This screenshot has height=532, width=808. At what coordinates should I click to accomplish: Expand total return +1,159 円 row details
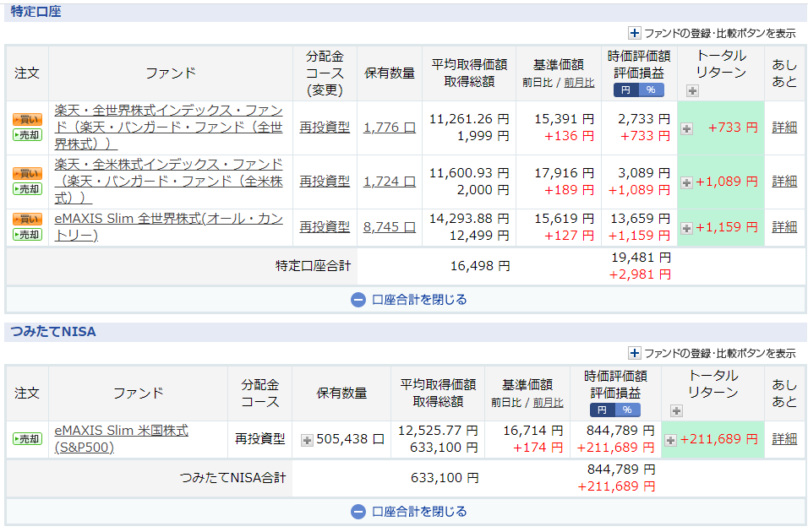686,228
